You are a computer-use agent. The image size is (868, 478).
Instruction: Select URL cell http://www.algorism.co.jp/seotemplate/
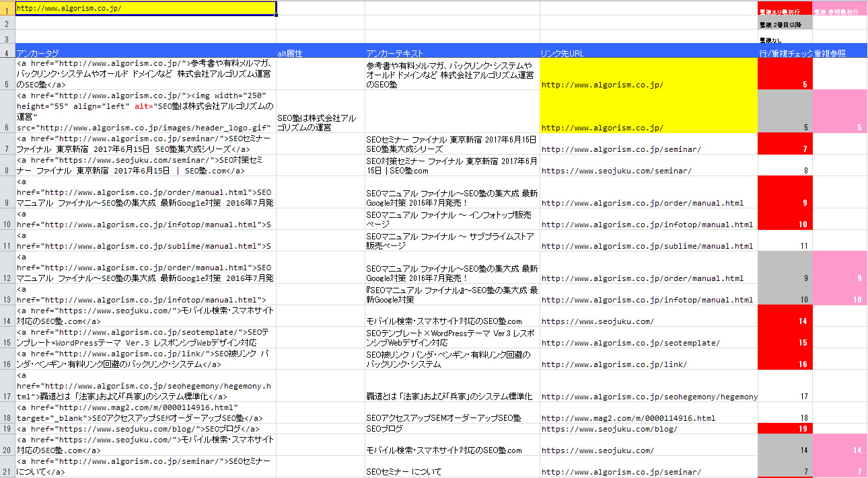649,337
